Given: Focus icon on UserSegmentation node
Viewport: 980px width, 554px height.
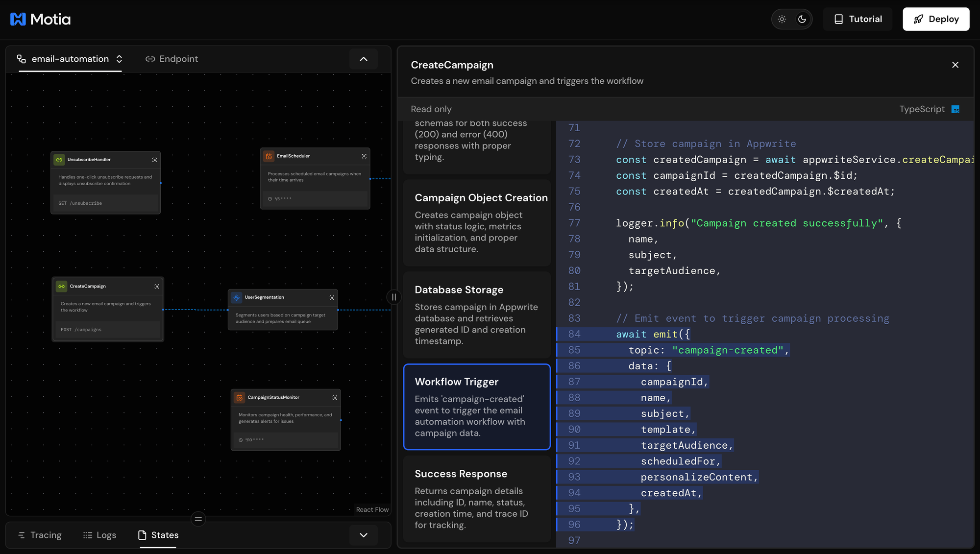Looking at the screenshot, I should 332,297.
